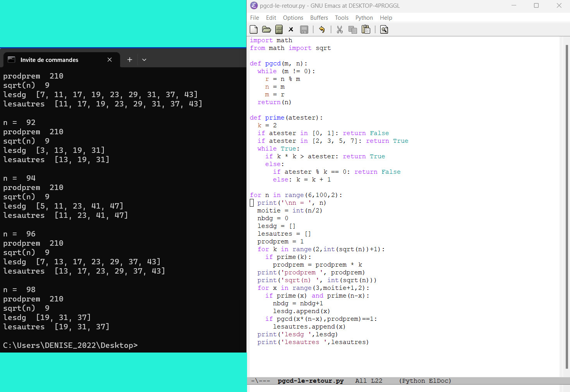Viewport: 570px width, 392px height.
Task: Save the buffer with the floppy icon
Action: 304,29
